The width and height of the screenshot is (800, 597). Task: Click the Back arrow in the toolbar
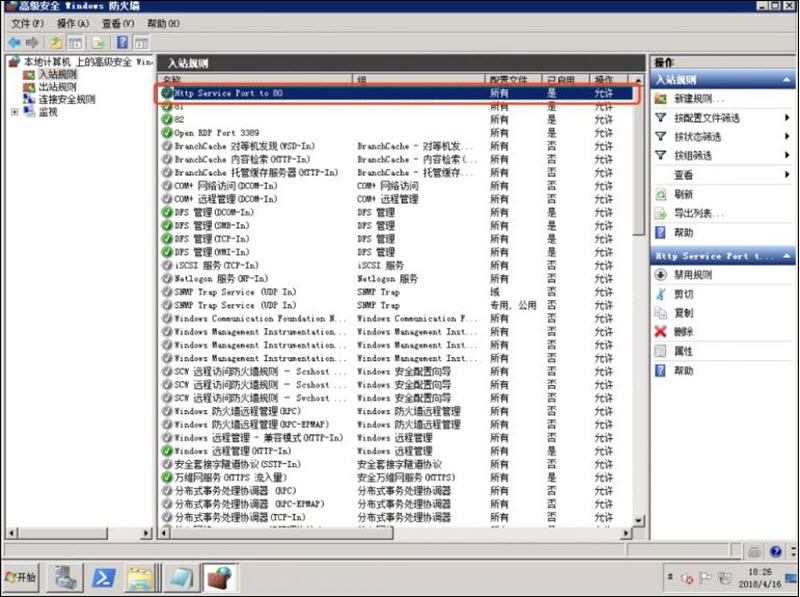tap(14, 43)
